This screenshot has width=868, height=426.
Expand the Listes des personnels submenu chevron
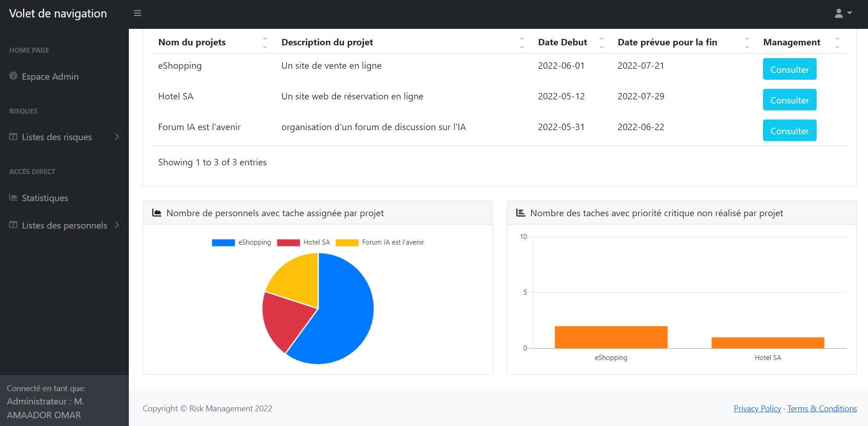coord(117,225)
